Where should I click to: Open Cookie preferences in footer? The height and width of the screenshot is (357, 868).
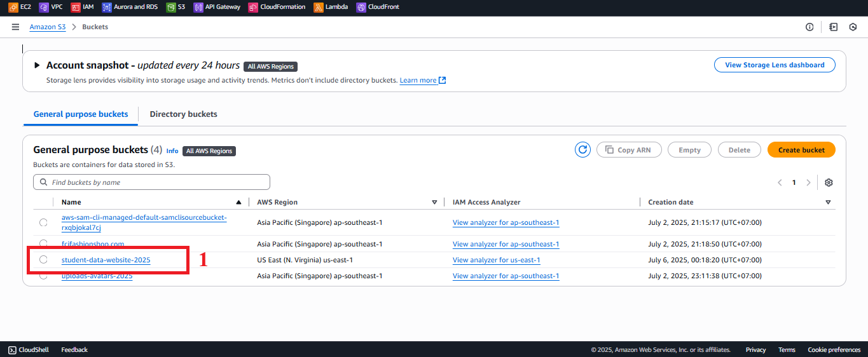pos(834,349)
